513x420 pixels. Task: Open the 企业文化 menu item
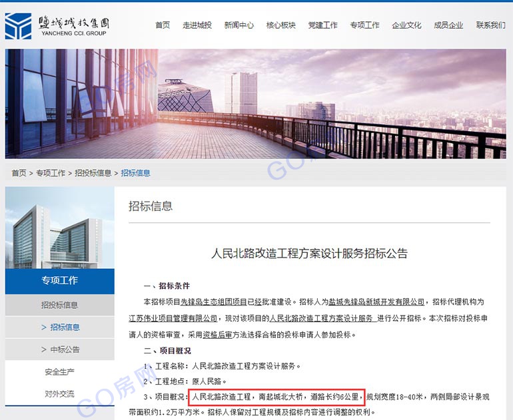pyautogui.click(x=406, y=25)
